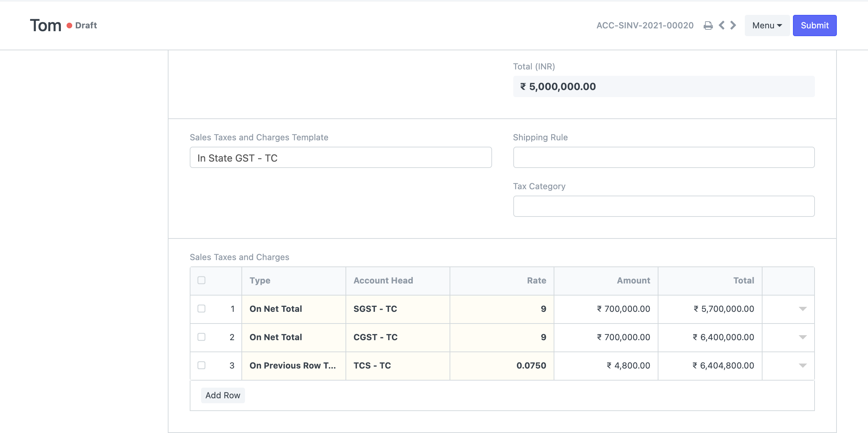868x433 pixels.
Task: Click the ₹ 5,700,000.00 total cell
Action: pos(710,309)
